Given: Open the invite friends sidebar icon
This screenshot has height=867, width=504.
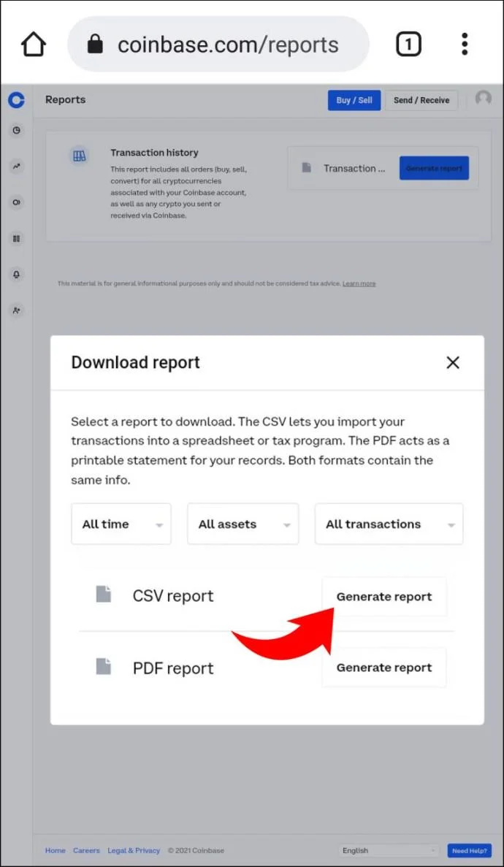Looking at the screenshot, I should [x=17, y=310].
